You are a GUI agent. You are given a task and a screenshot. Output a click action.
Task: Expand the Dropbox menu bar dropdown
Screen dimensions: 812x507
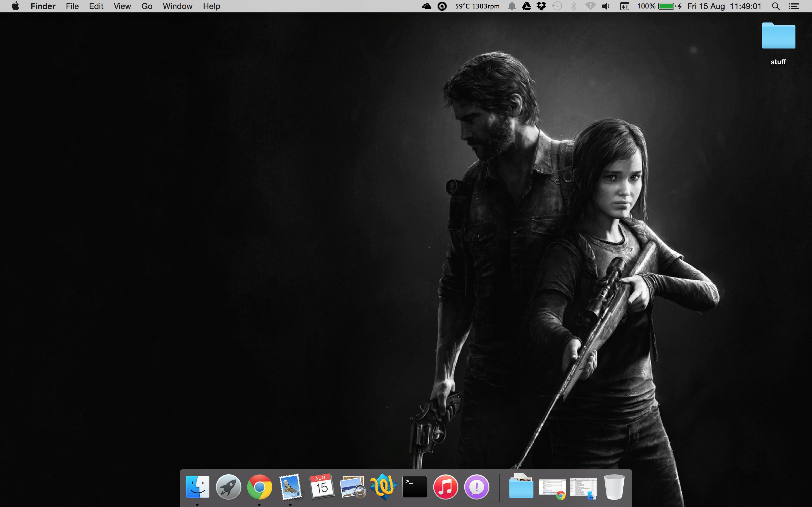[541, 6]
